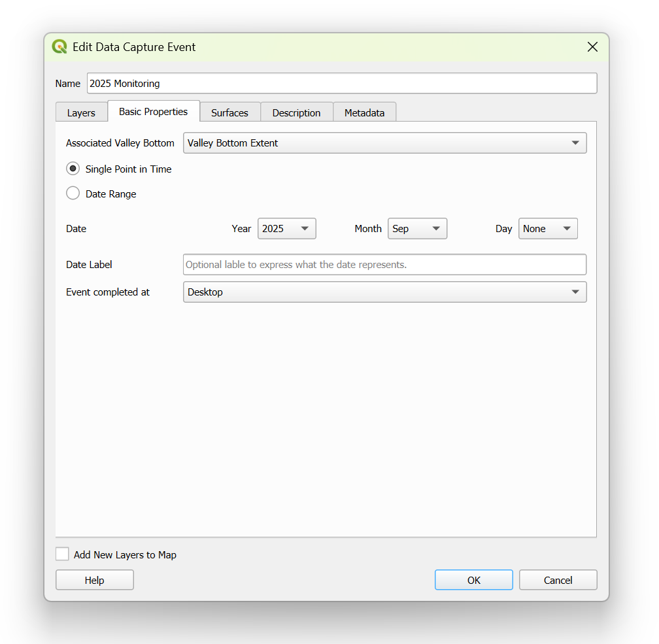Open the Surfaces tab
Image resolution: width=659 pixels, height=644 pixels.
pyautogui.click(x=229, y=112)
